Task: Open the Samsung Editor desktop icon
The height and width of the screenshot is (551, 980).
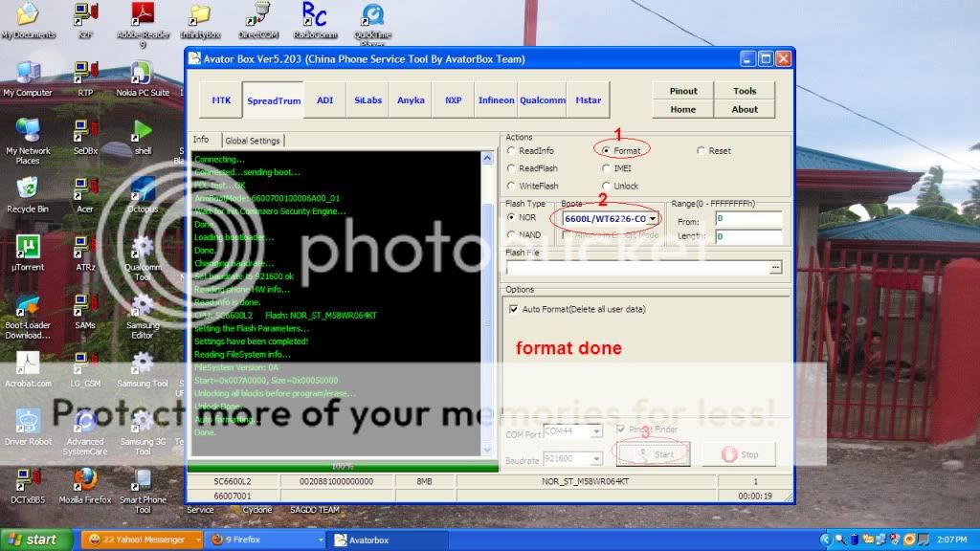Action: point(143,306)
